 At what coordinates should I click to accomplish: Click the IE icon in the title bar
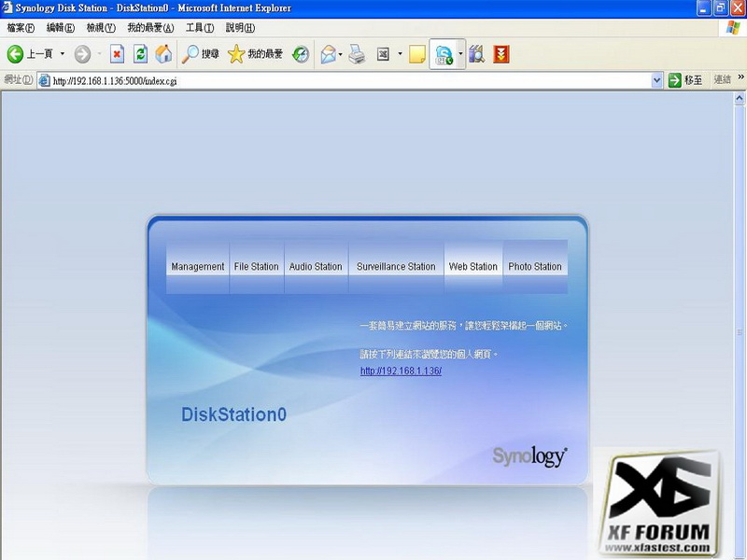[x=7, y=7]
